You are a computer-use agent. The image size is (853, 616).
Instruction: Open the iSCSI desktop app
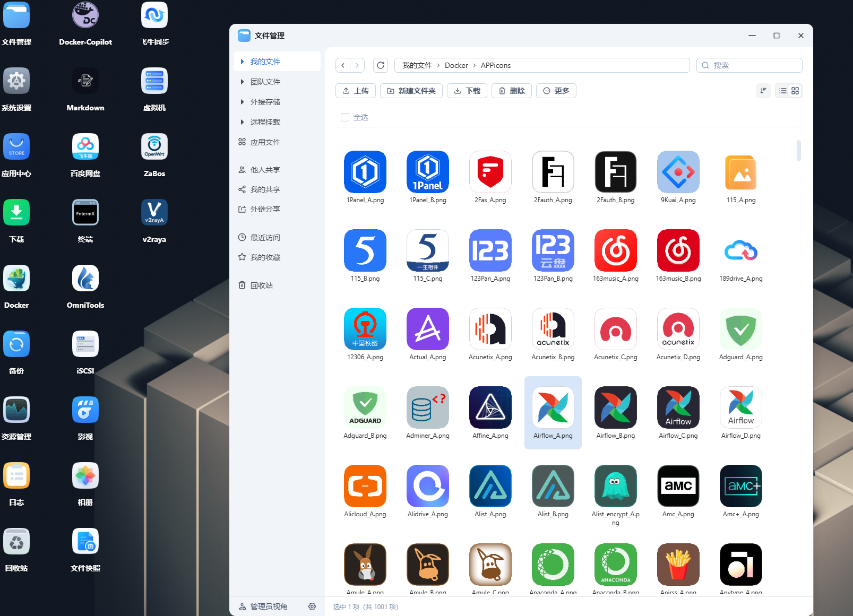pos(85,344)
